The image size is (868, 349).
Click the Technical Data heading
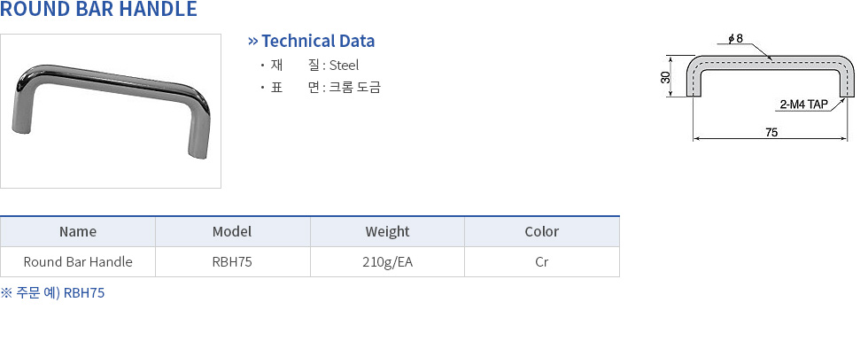point(318,41)
